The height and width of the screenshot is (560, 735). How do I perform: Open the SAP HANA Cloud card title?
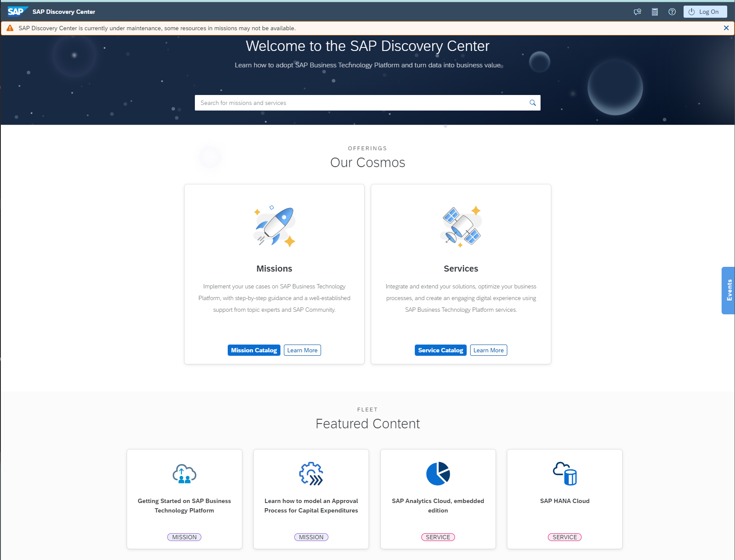click(x=565, y=501)
